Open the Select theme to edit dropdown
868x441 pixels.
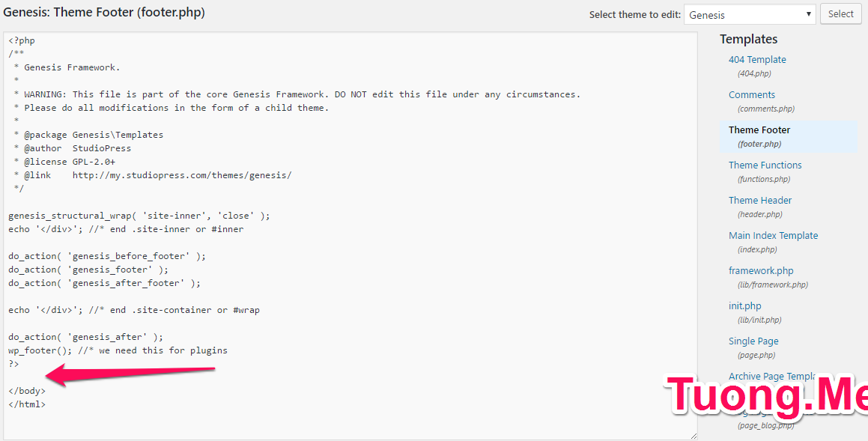pos(749,14)
